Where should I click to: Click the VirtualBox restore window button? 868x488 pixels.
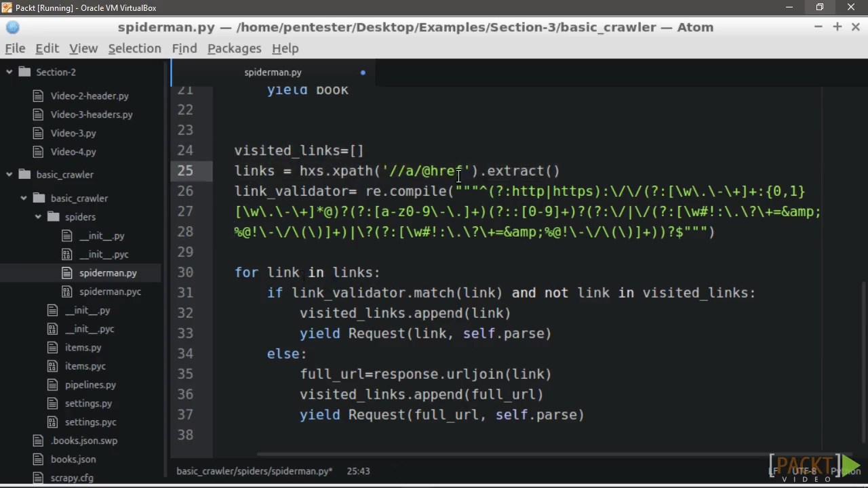click(820, 7)
